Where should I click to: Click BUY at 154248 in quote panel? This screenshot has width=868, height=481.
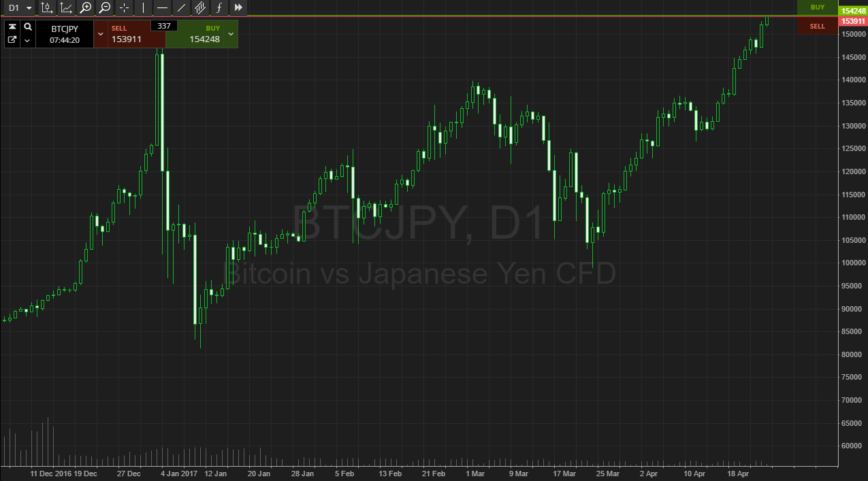tap(195, 34)
